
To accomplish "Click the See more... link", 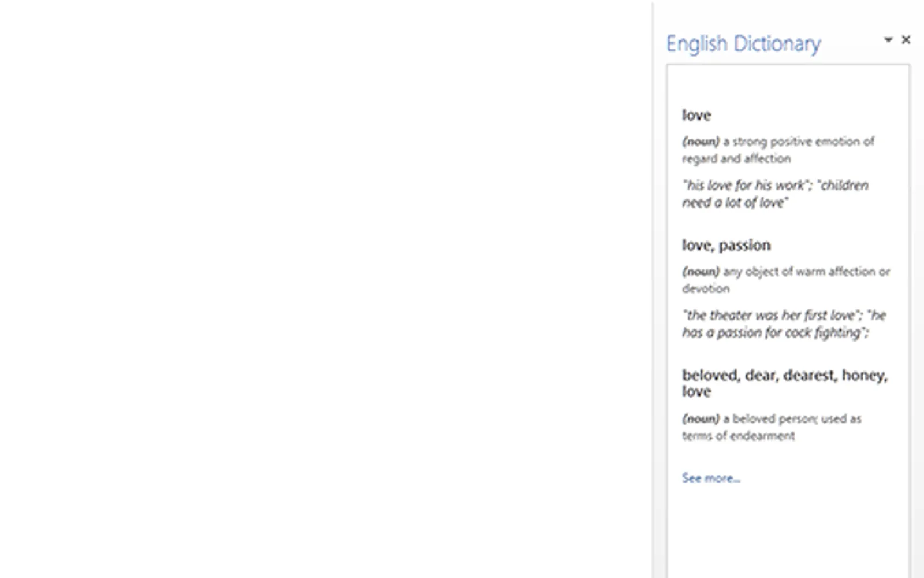I will pyautogui.click(x=711, y=478).
